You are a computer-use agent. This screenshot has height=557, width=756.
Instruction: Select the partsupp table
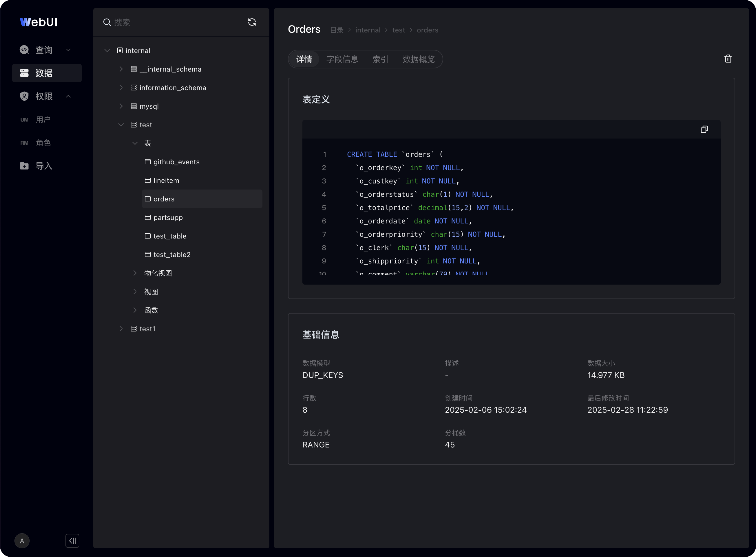click(202, 217)
